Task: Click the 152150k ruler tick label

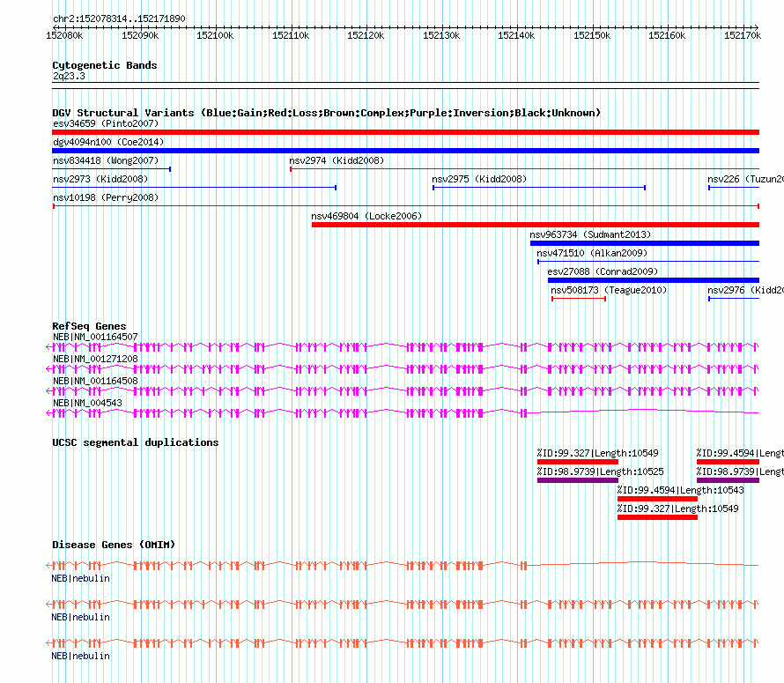Action: 592,36
